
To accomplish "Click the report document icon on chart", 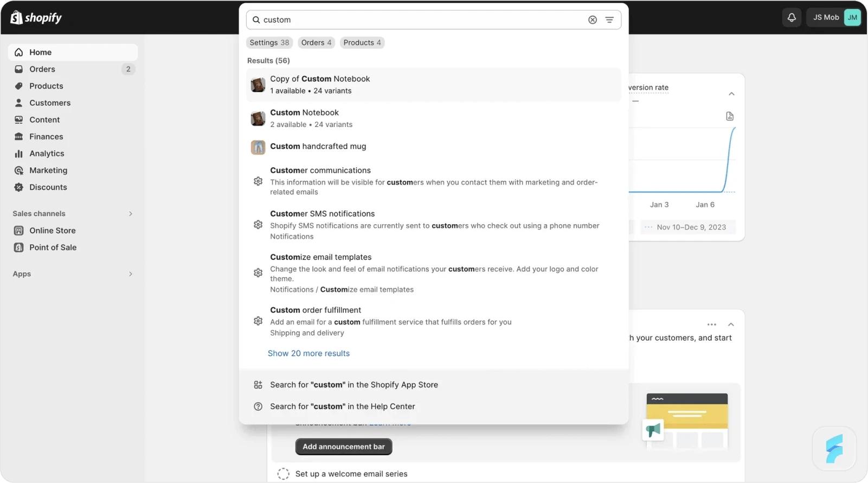I will 730,117.
